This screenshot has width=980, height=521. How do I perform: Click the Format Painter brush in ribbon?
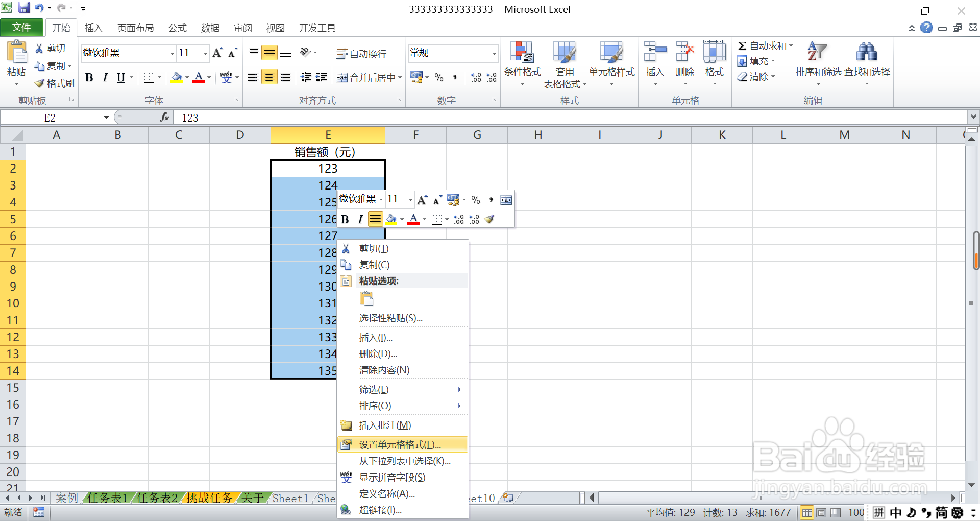(39, 83)
